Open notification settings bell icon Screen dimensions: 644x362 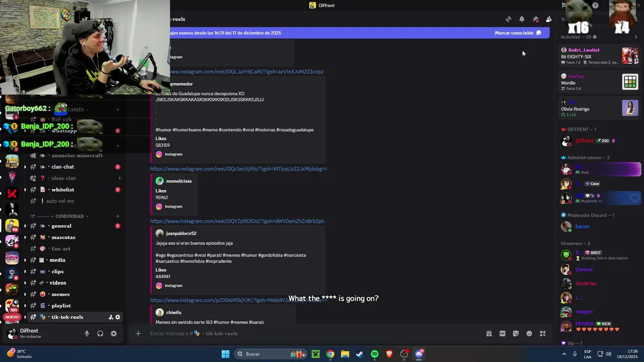coord(522,19)
